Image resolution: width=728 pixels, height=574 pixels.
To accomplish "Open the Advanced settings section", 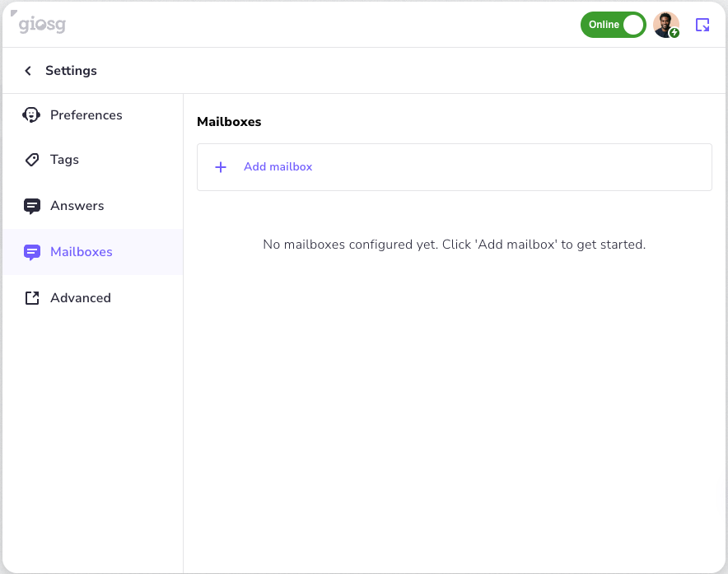I will pos(81,297).
